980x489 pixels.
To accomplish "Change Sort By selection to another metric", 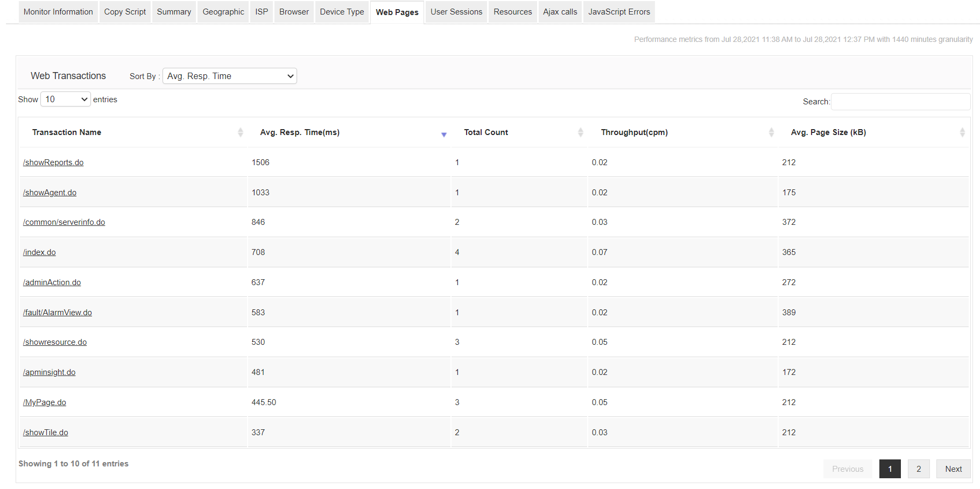I will (229, 76).
